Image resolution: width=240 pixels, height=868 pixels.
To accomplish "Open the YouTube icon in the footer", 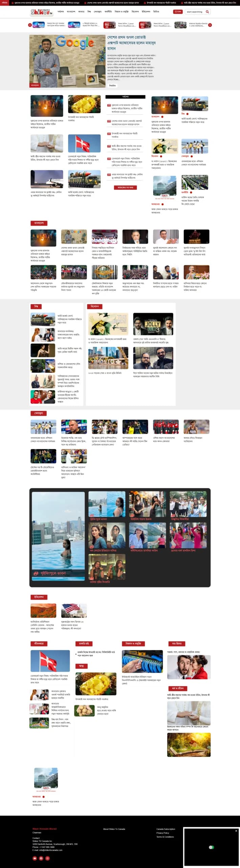I will [x=35, y=858].
